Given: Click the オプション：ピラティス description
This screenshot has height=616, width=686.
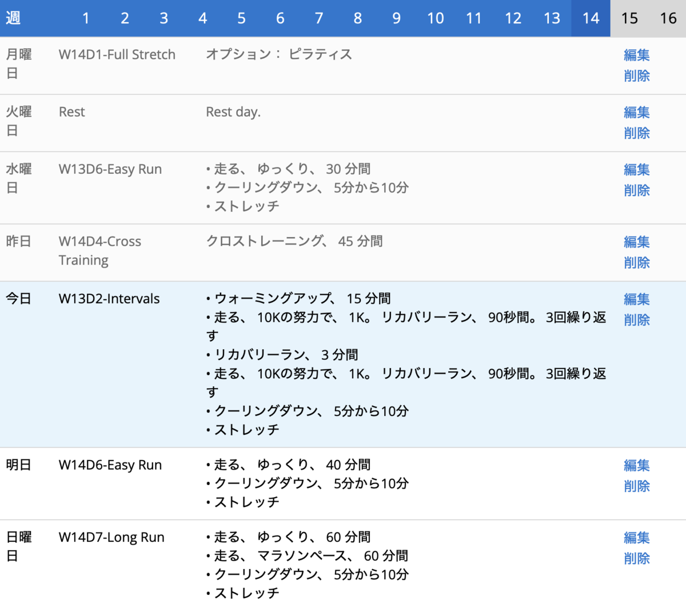Looking at the screenshot, I should [279, 54].
